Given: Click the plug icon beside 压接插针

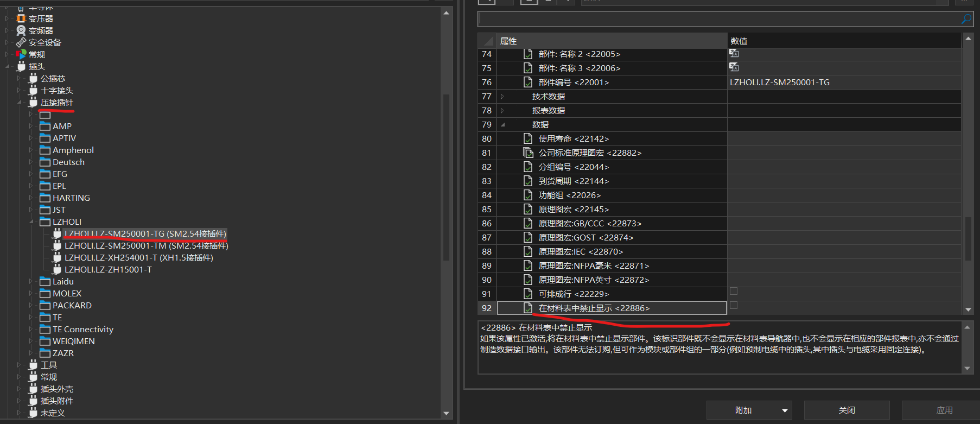Looking at the screenshot, I should (33, 102).
